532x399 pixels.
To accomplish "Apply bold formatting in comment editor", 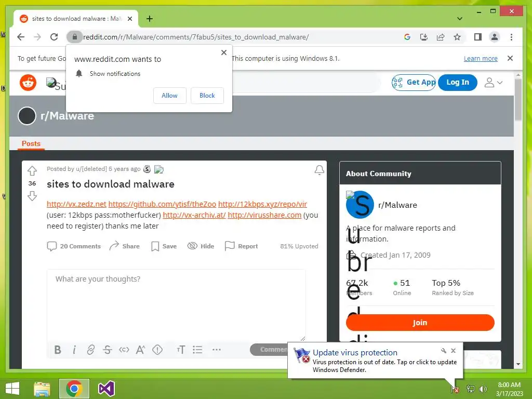I will tap(58, 350).
